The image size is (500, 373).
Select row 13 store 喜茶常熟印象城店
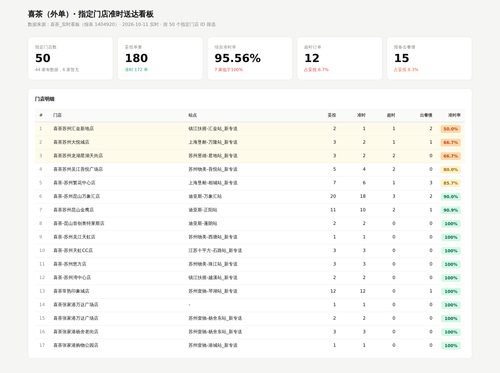click(71, 291)
